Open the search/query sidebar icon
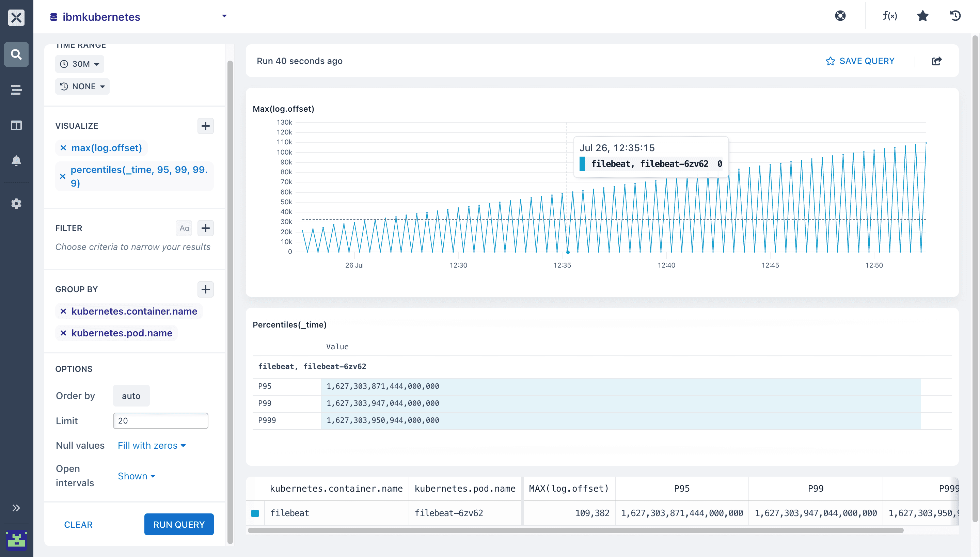This screenshot has height=557, width=980. tap(16, 54)
